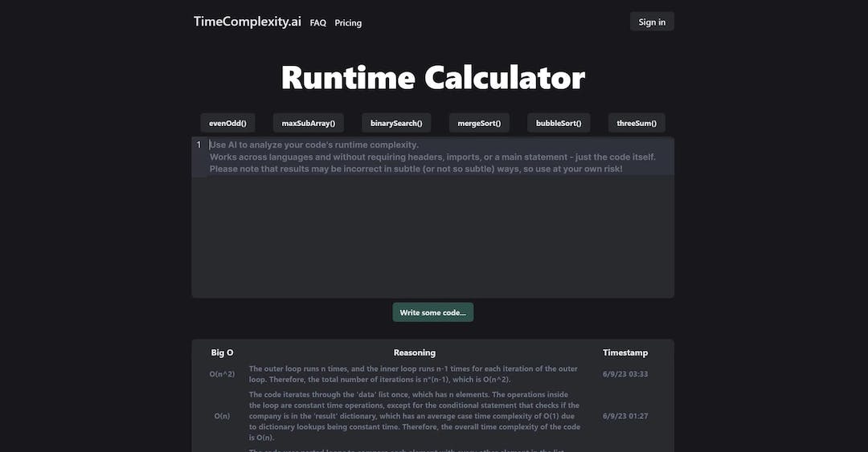Click the Sign in button
The width and height of the screenshot is (868, 452).
[652, 22]
